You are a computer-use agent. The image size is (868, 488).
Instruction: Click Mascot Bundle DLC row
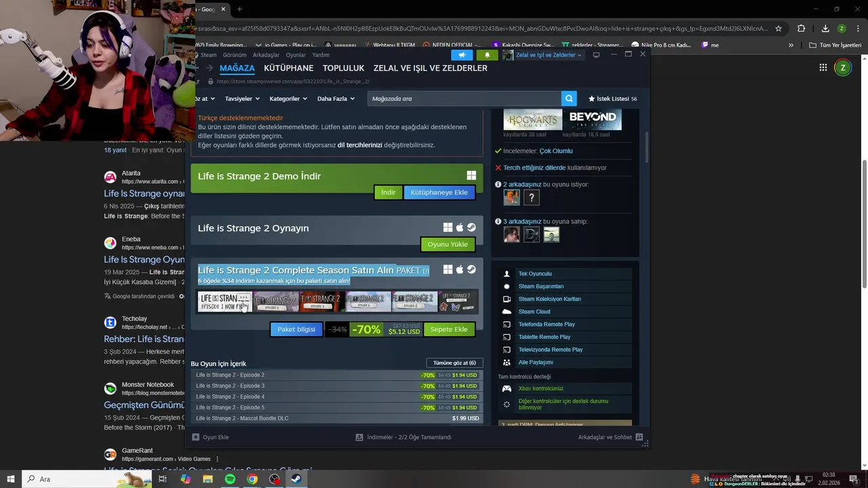click(x=337, y=418)
